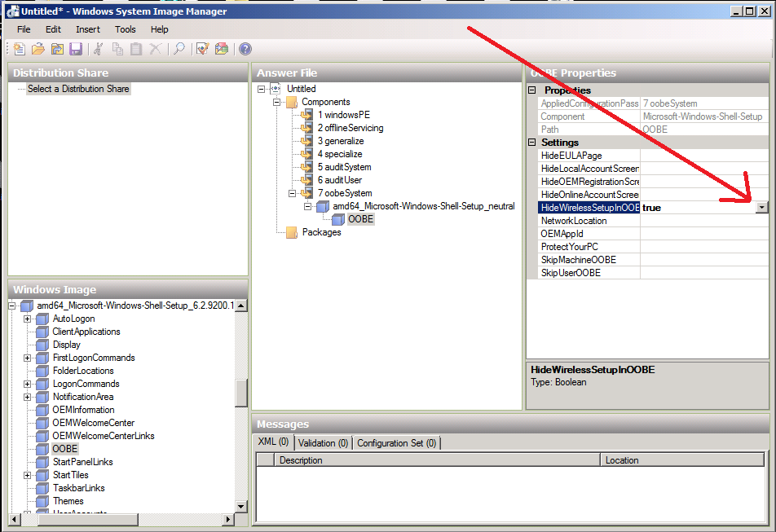
Task: Expand the StartTiles node
Action: pyautogui.click(x=27, y=475)
